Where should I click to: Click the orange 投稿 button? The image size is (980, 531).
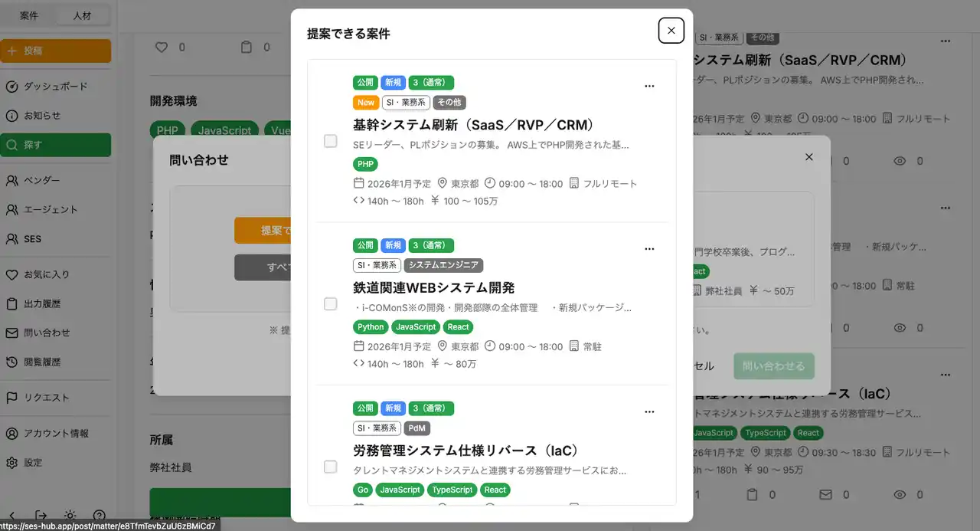point(55,51)
